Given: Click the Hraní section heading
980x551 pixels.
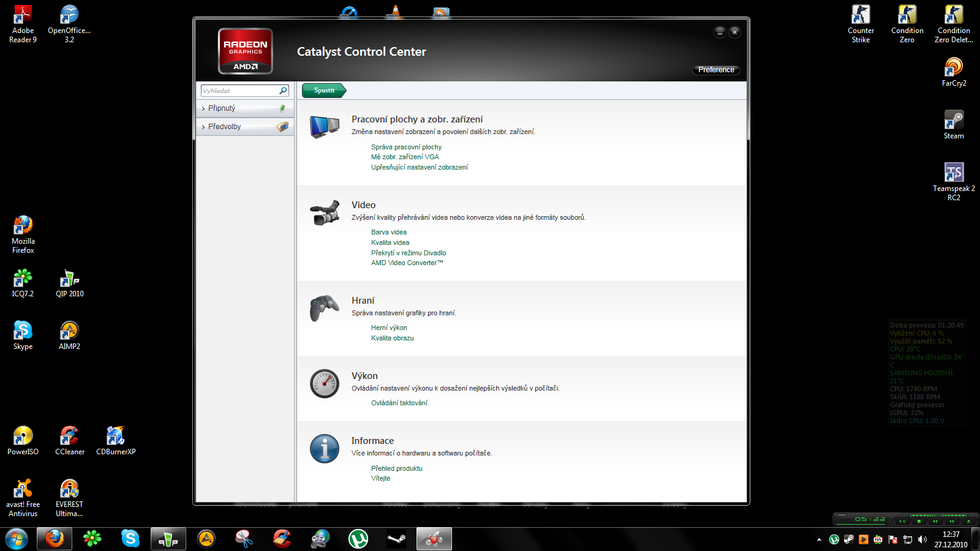Looking at the screenshot, I should (x=363, y=301).
